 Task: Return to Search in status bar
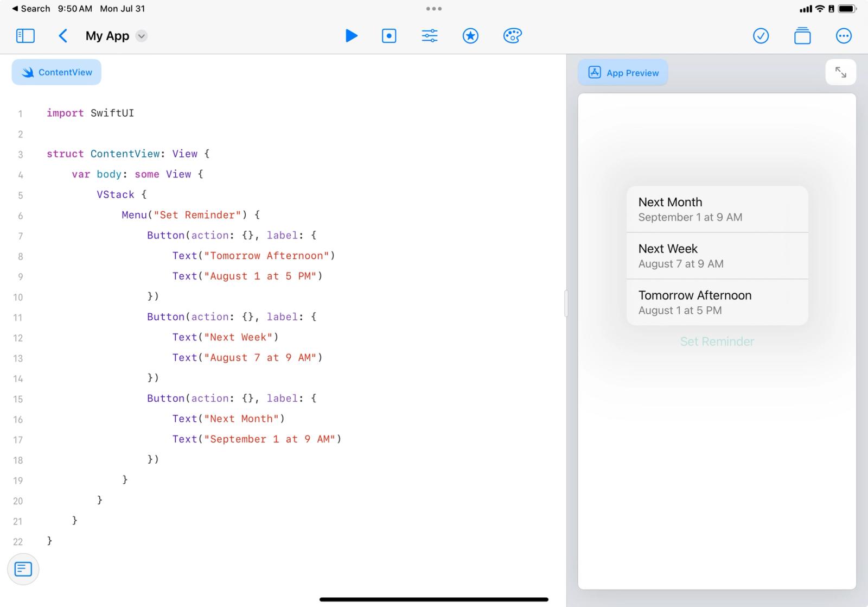click(31, 9)
